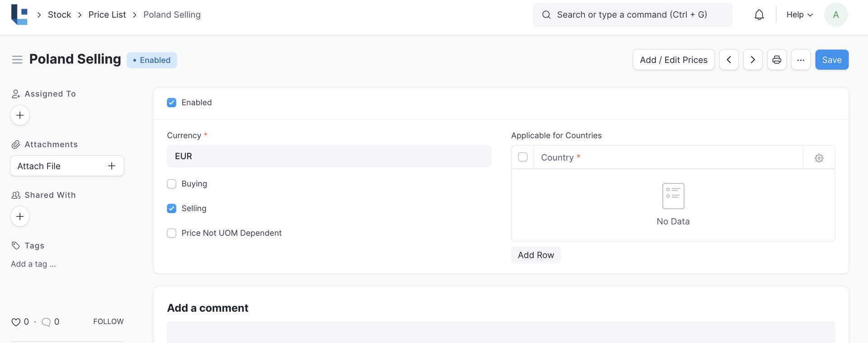This screenshot has width=868, height=343.
Task: Uncheck the Enabled checkbox
Action: pos(172,103)
